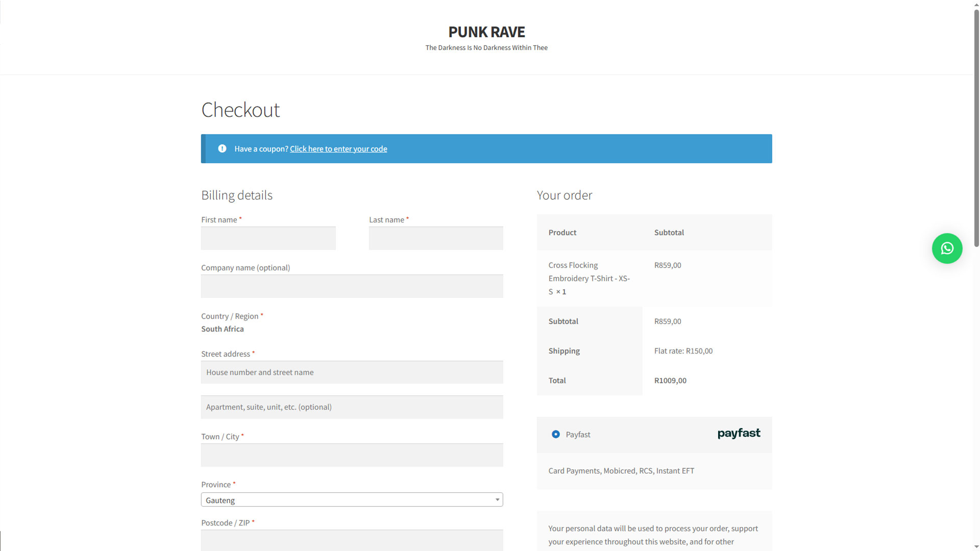Click the scrollbar up arrow

click(976, 4)
